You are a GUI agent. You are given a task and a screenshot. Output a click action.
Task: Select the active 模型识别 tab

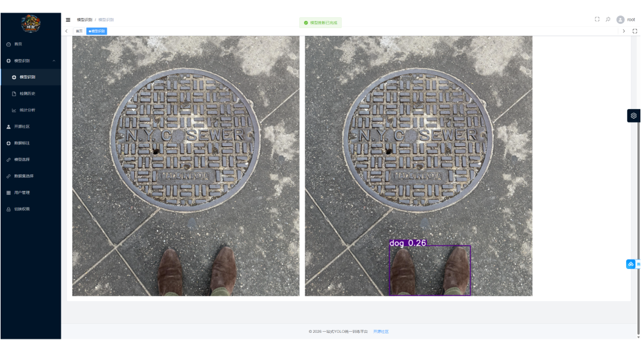point(97,31)
